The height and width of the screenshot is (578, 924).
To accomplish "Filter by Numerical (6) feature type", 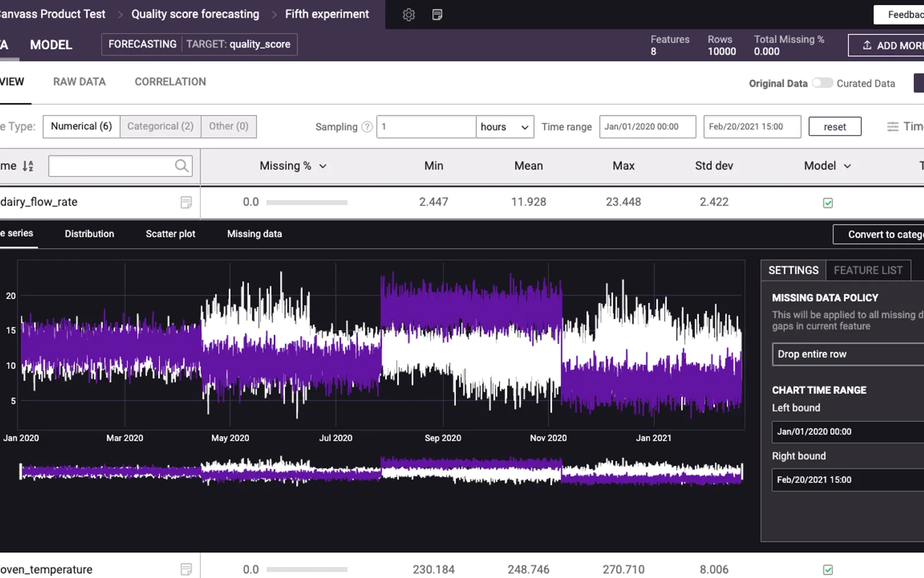I will 81,126.
